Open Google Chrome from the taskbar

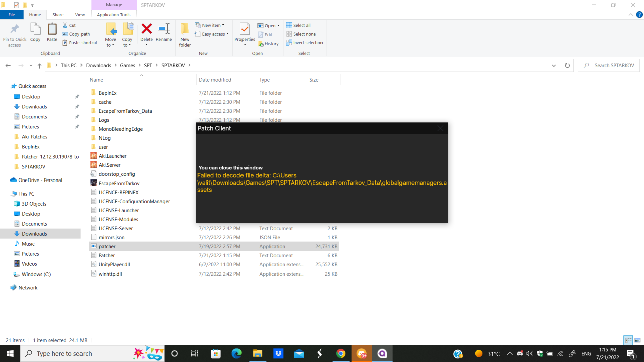coord(341,353)
